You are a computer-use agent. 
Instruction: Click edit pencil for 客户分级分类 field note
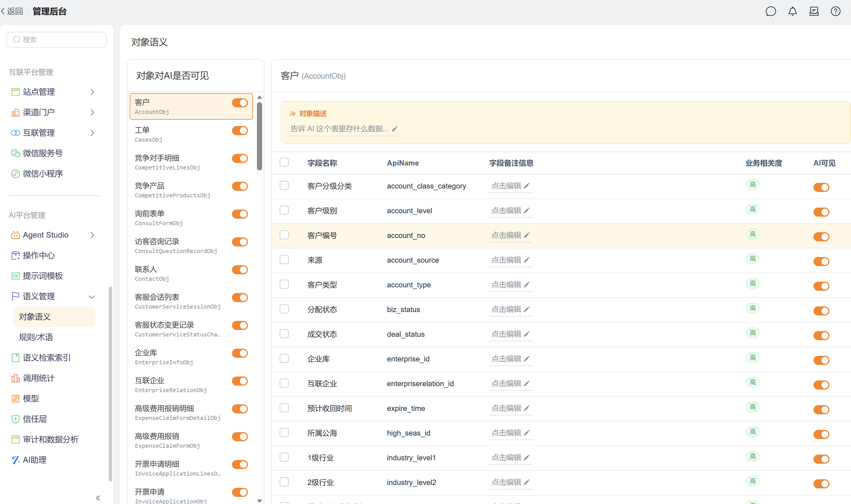(527, 186)
